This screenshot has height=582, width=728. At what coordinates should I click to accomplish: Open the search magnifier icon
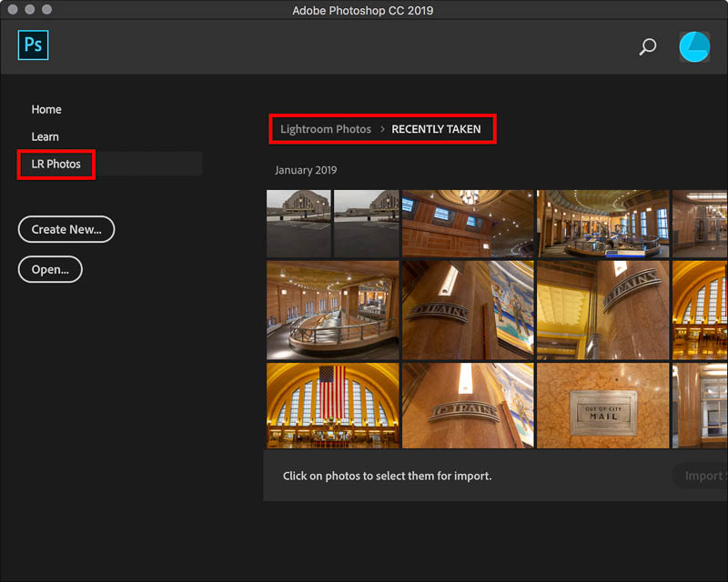[648, 46]
